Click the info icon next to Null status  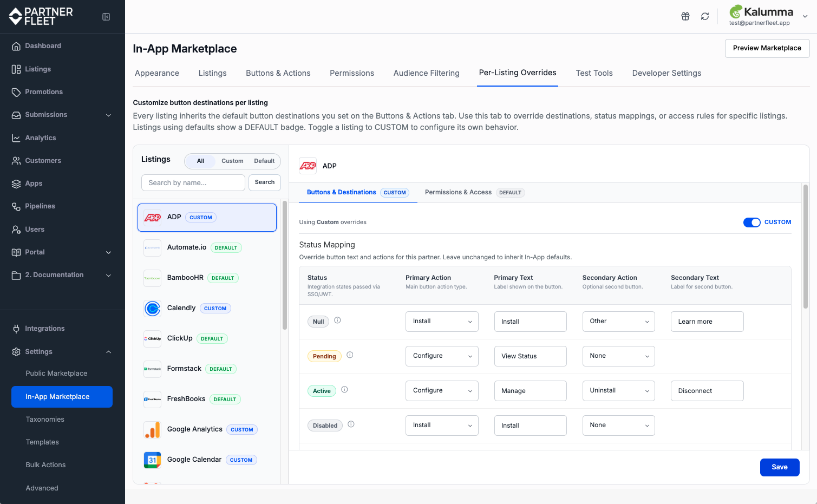337,320
